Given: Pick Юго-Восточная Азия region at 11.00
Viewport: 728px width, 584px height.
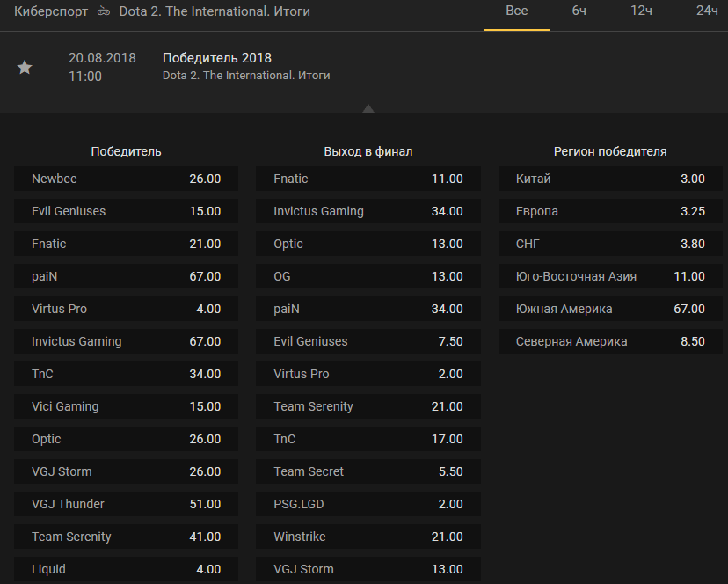Looking at the screenshot, I should pos(610,276).
